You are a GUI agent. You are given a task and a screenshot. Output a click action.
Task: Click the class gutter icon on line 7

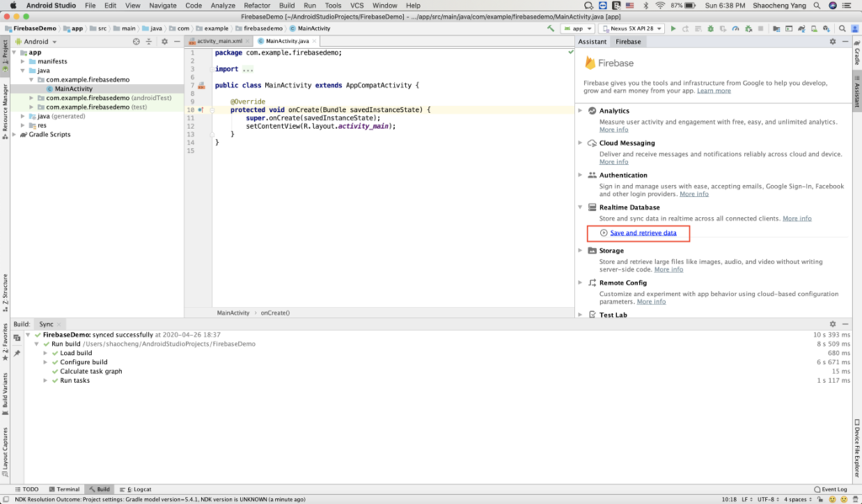tap(202, 86)
